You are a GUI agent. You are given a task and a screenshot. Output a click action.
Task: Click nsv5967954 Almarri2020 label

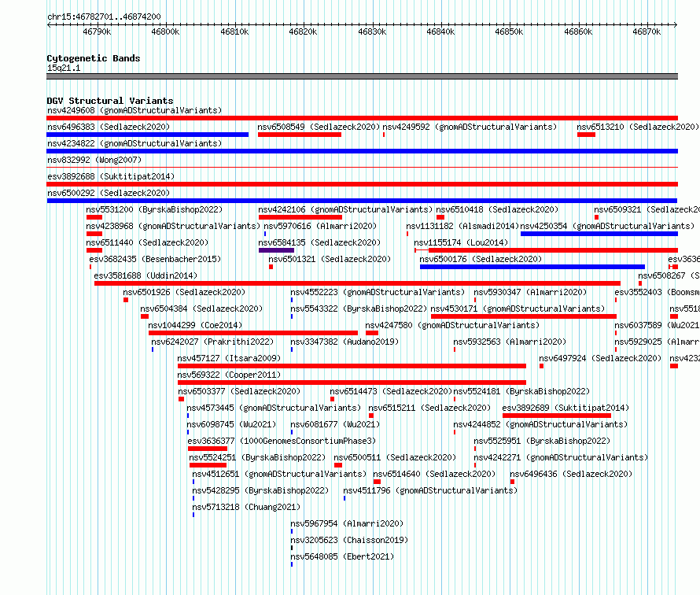click(x=347, y=523)
